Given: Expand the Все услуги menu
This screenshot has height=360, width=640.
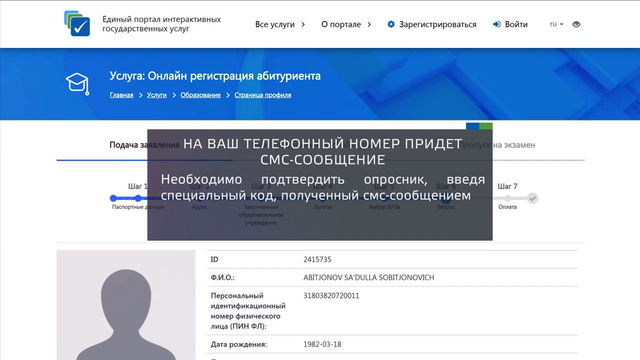Looking at the screenshot, I should point(280,24).
